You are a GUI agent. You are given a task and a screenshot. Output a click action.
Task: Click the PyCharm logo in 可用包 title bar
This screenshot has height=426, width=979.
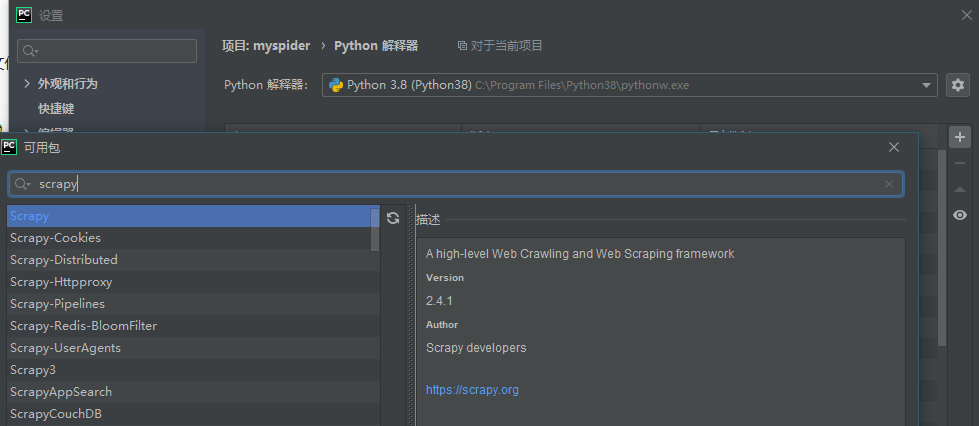click(9, 147)
